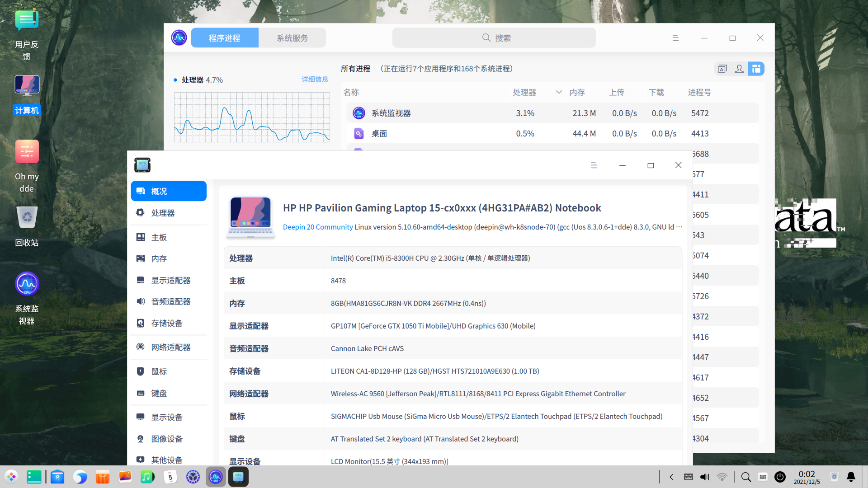Viewport: 868px width, 488px height.
Task: Open the 处理器 column sort dropdown
Action: tap(558, 92)
